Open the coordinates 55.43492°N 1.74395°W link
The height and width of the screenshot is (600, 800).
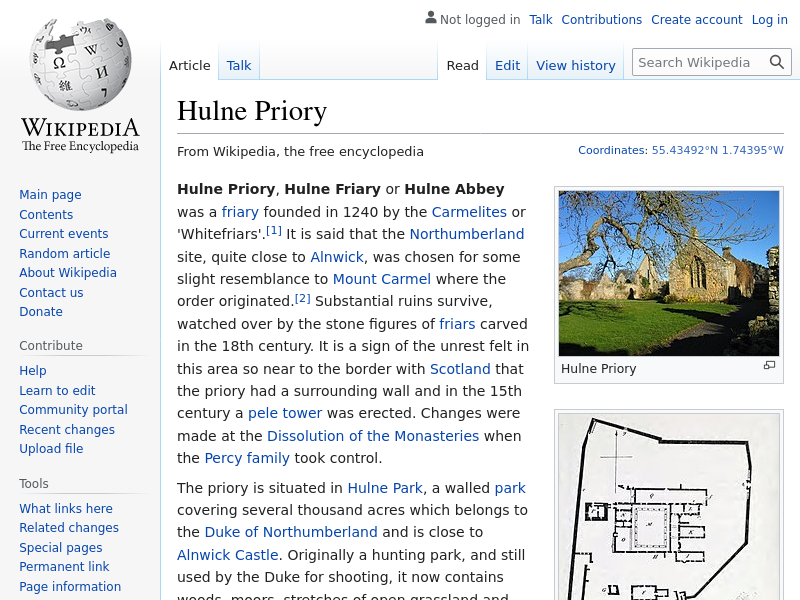(x=717, y=150)
